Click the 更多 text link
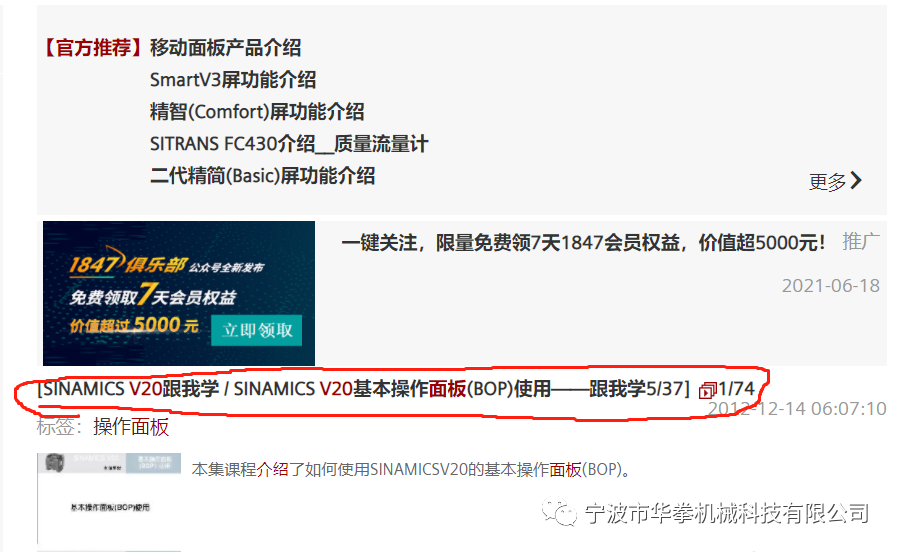The image size is (898, 552). coord(828,182)
